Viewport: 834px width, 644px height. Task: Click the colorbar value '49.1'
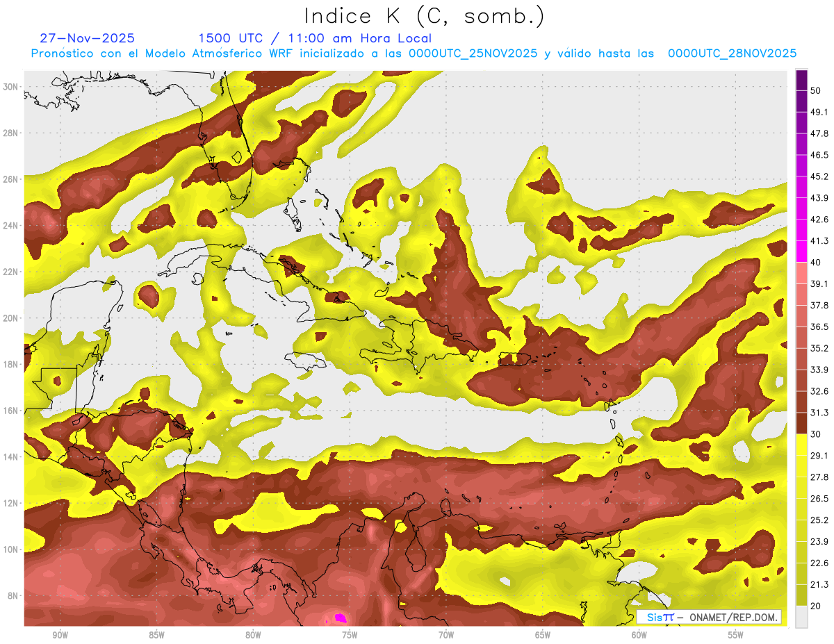pos(819,112)
